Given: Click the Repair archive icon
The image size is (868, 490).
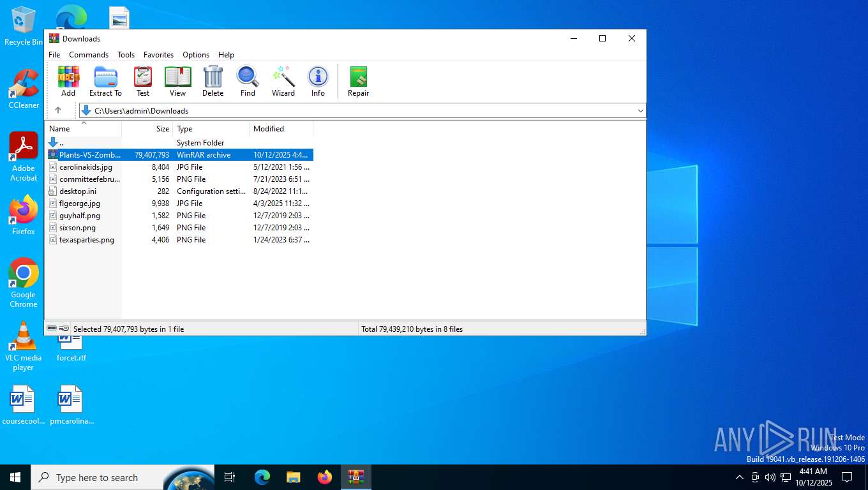Looking at the screenshot, I should tap(358, 81).
